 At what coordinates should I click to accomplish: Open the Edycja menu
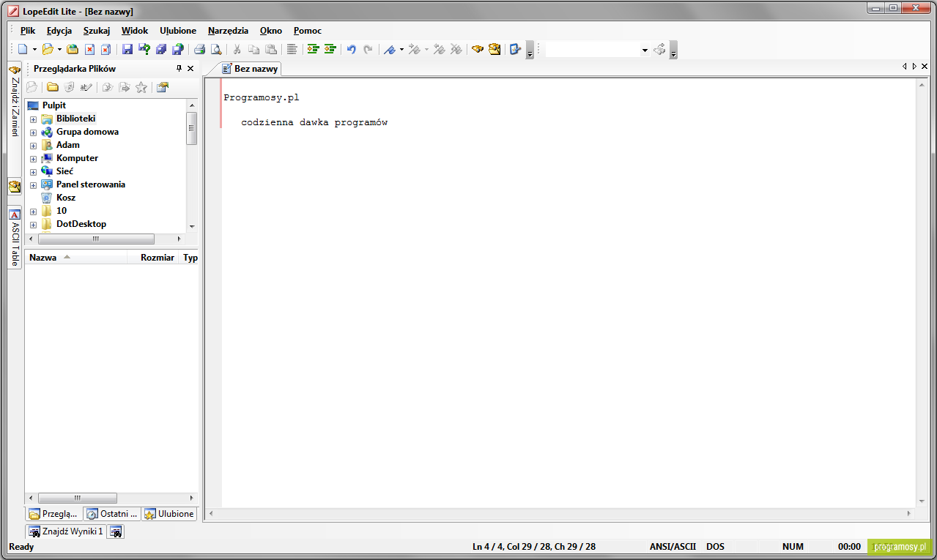point(59,31)
